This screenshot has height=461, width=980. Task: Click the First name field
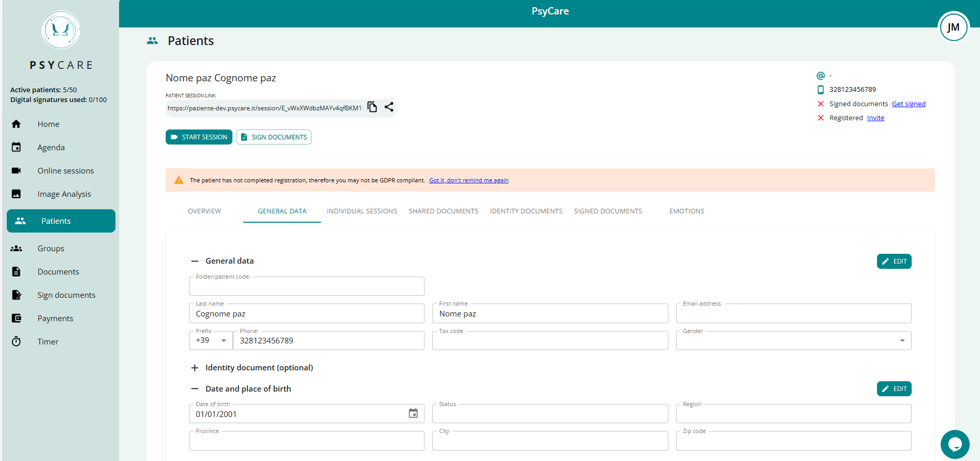pos(550,313)
